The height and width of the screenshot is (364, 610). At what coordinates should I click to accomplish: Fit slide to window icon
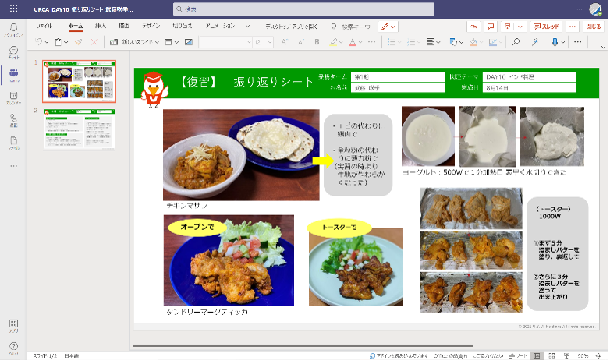[x=598, y=356]
